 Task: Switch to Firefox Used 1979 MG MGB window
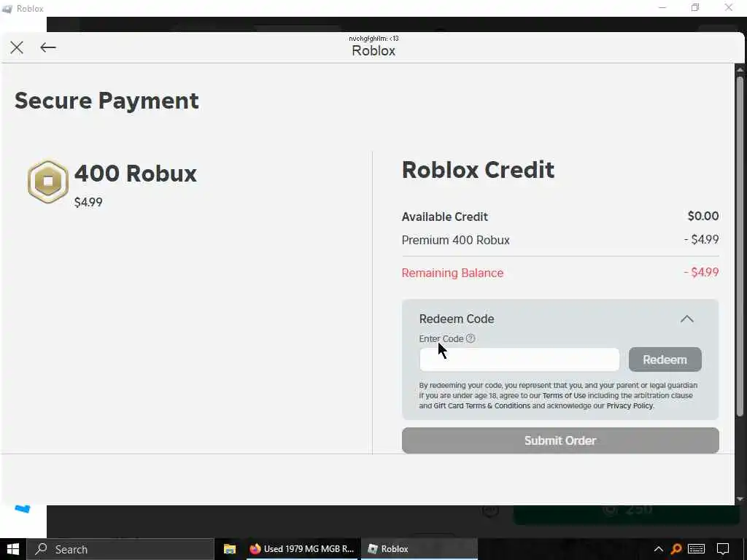coord(303,549)
